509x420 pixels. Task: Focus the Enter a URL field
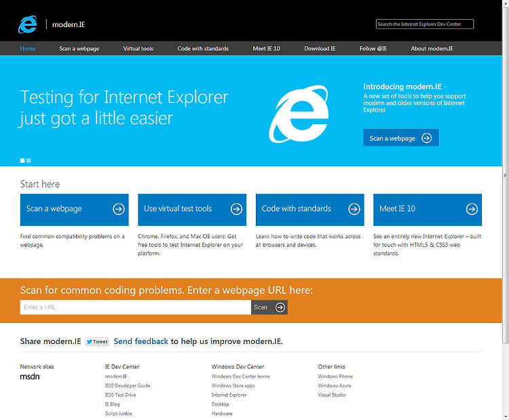pos(135,307)
